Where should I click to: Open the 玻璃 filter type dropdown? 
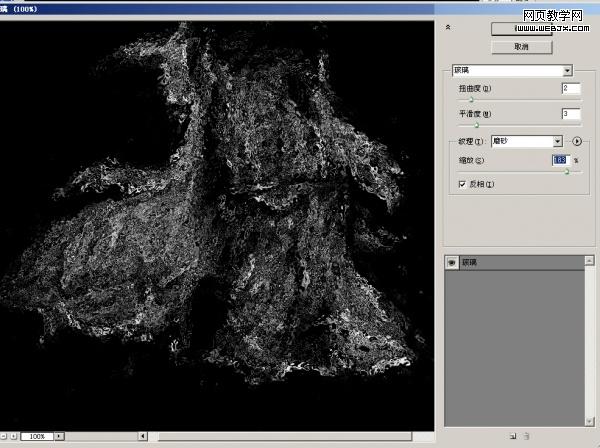[567, 71]
